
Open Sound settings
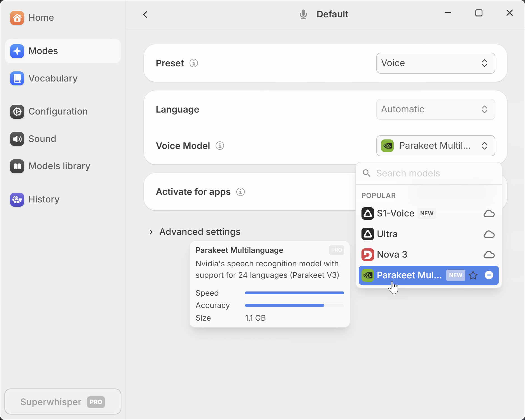coord(63,139)
